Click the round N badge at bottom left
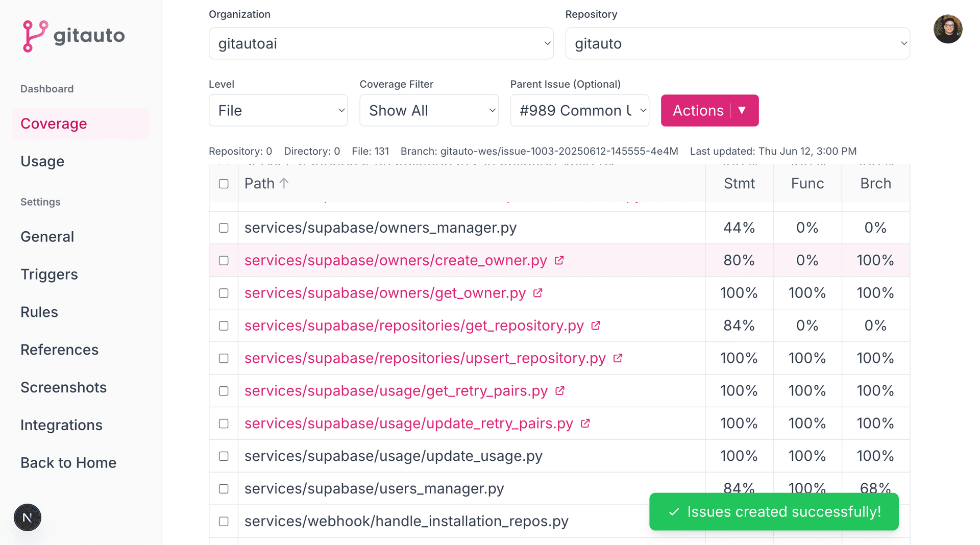This screenshot has height=545, width=980. 28,517
